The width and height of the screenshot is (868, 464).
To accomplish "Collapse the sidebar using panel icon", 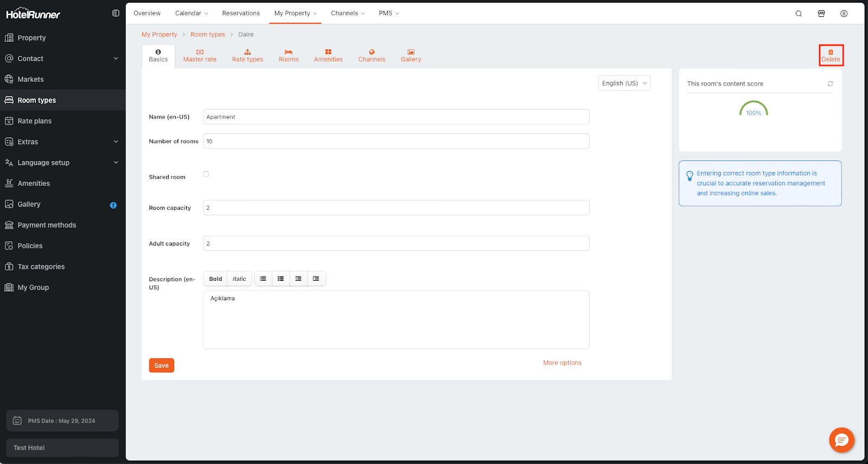I will pos(116,13).
